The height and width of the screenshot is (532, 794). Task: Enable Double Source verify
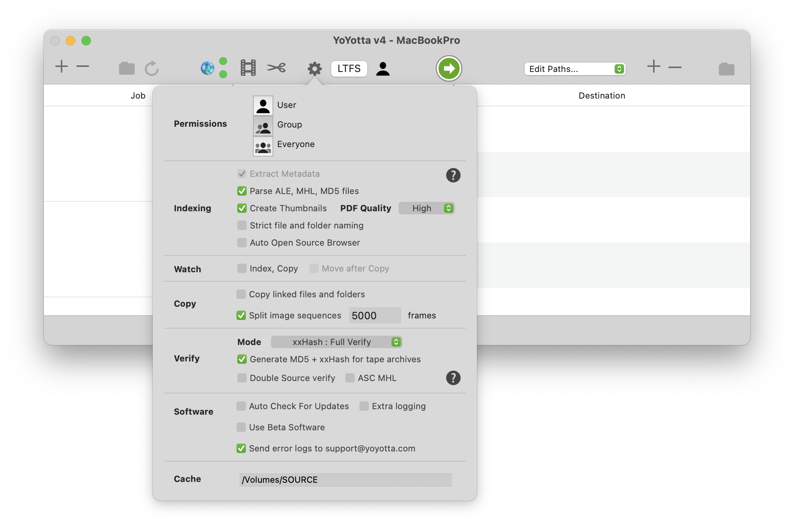coord(242,378)
